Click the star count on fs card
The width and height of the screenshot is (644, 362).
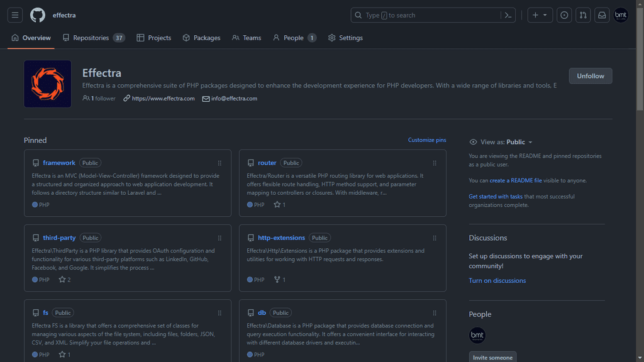point(65,354)
